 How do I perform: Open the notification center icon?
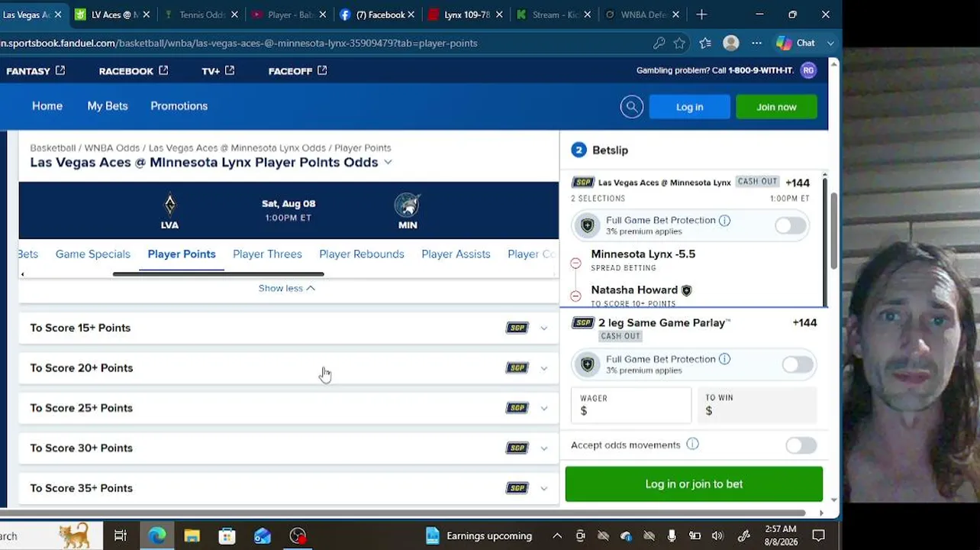[818, 535]
